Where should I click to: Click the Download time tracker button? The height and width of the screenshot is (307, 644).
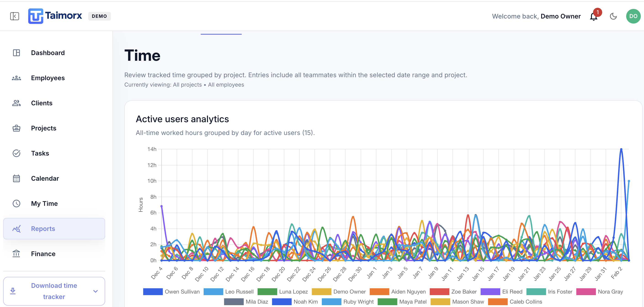[54, 291]
